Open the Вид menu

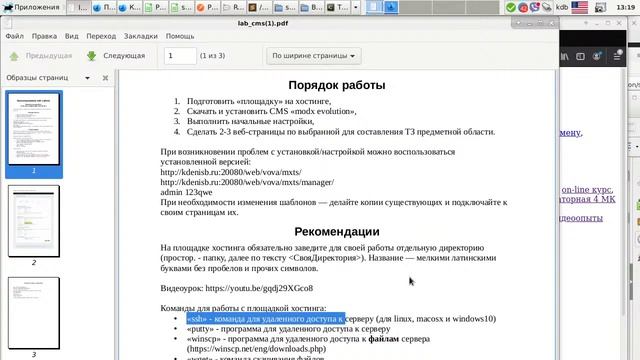tap(71, 36)
